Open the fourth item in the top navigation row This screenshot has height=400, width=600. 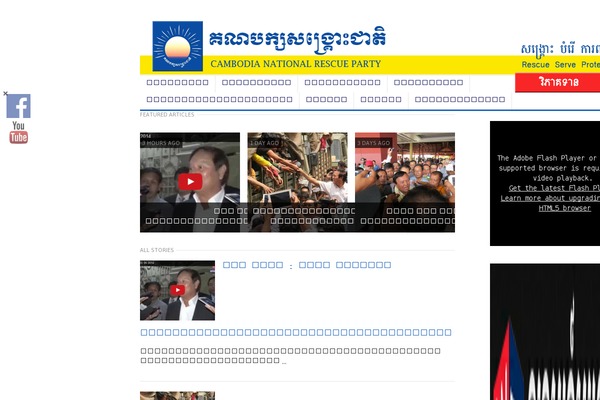pos(428,82)
